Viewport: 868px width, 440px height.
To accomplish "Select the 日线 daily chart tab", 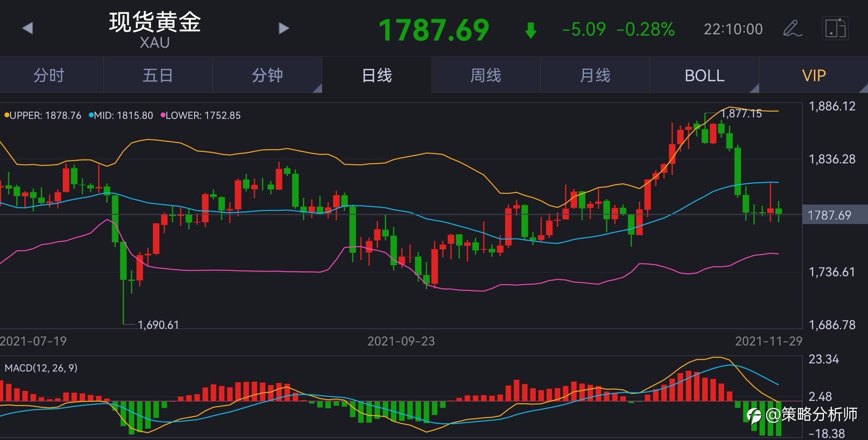I will (377, 75).
